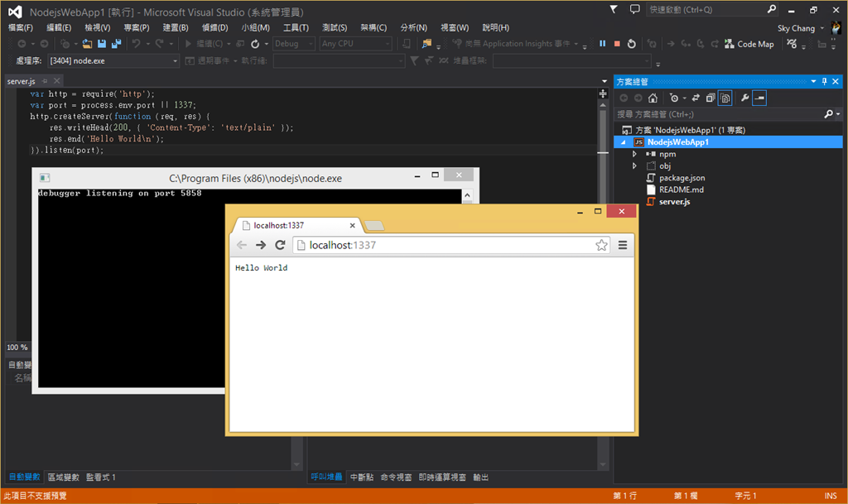
Task: Click the Collapse All icon in Solution Explorer
Action: [710, 98]
